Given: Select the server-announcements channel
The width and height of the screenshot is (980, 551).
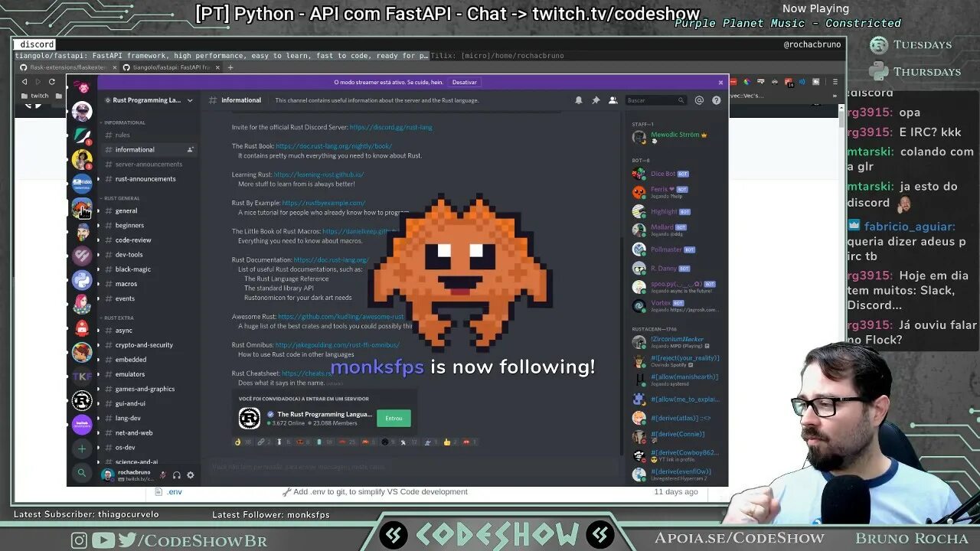Looking at the screenshot, I should [148, 164].
